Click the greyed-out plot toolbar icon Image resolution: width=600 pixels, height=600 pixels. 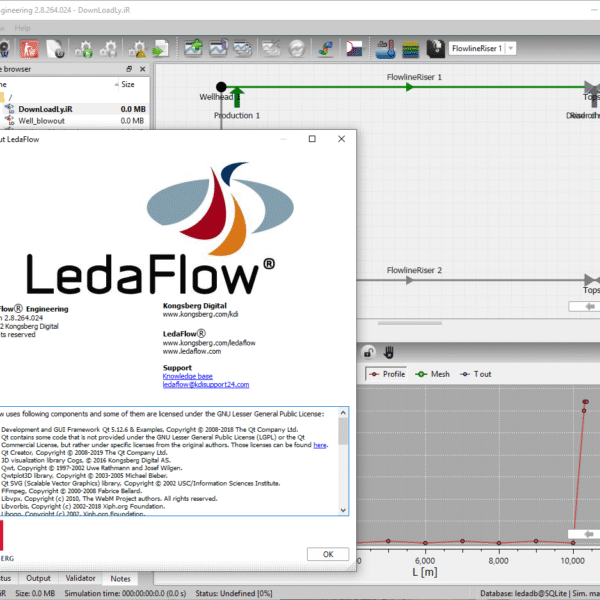click(x=271, y=49)
